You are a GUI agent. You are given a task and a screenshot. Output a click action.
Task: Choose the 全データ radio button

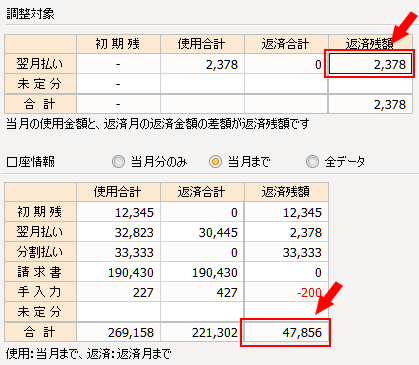[x=312, y=162]
